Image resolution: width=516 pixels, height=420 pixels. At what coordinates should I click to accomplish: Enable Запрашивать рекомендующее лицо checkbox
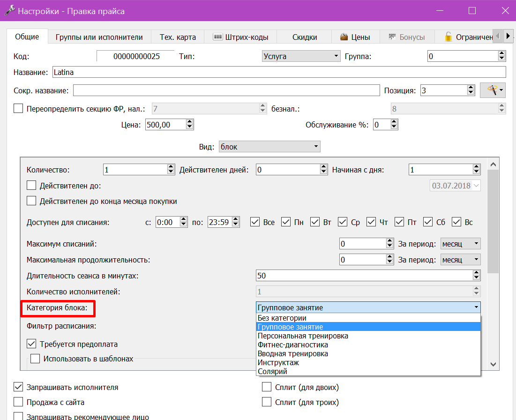point(18,416)
